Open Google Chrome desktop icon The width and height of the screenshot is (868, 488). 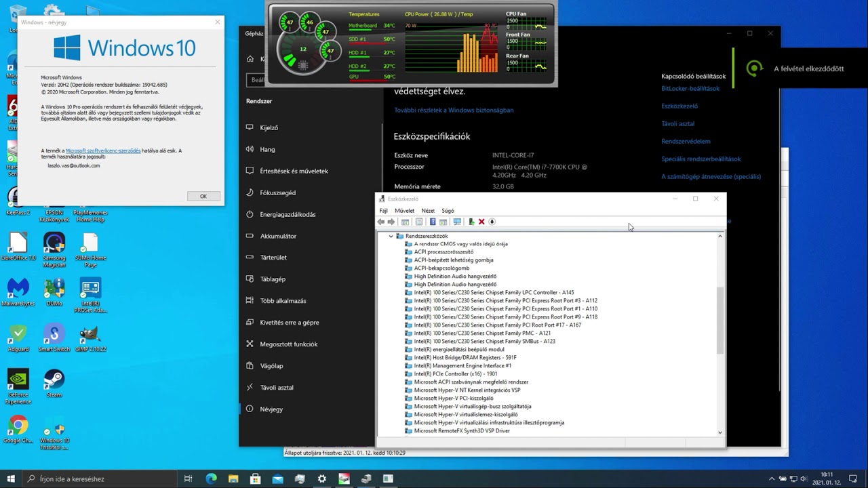[x=18, y=429]
